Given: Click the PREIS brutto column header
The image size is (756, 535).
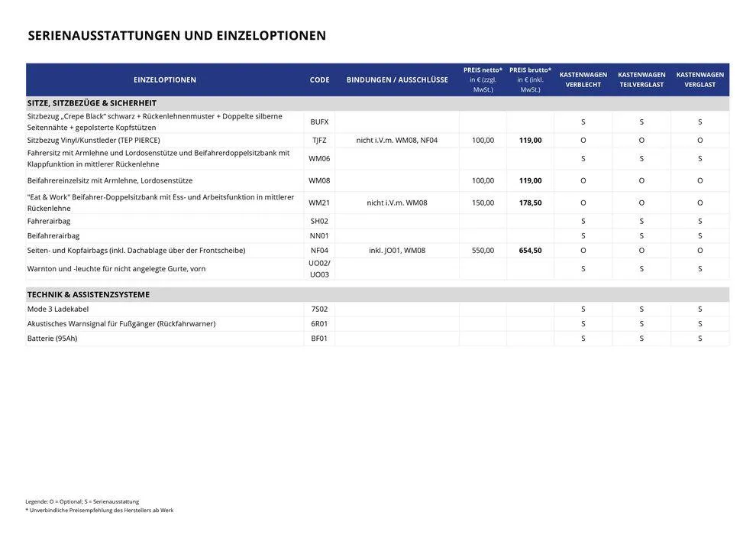Looking at the screenshot, I should [x=530, y=79].
